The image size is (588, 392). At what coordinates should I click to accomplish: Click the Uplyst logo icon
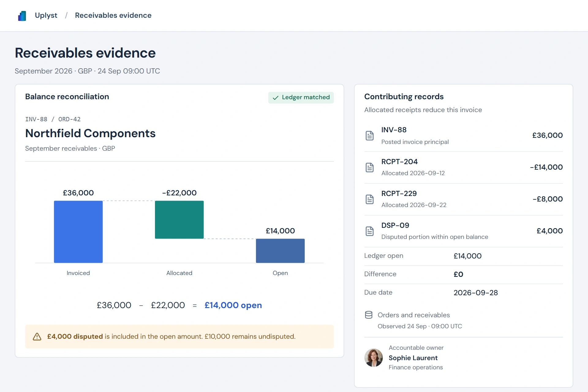pyautogui.click(x=22, y=16)
